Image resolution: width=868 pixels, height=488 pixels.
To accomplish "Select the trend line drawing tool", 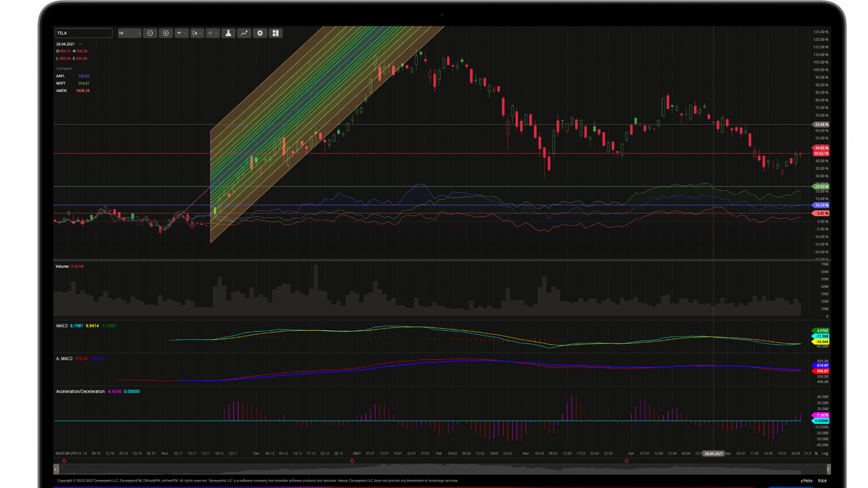I will point(244,33).
